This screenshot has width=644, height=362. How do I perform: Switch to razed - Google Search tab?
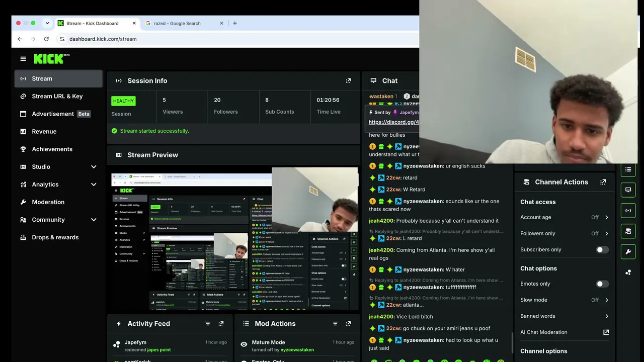coord(185,23)
